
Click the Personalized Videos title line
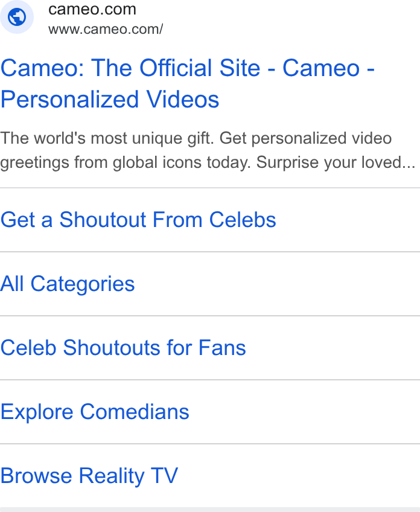click(x=110, y=99)
